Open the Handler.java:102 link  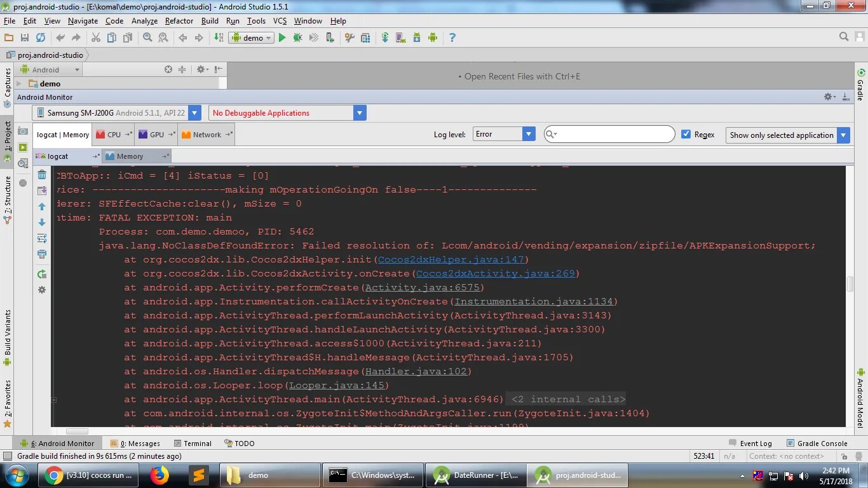point(416,372)
